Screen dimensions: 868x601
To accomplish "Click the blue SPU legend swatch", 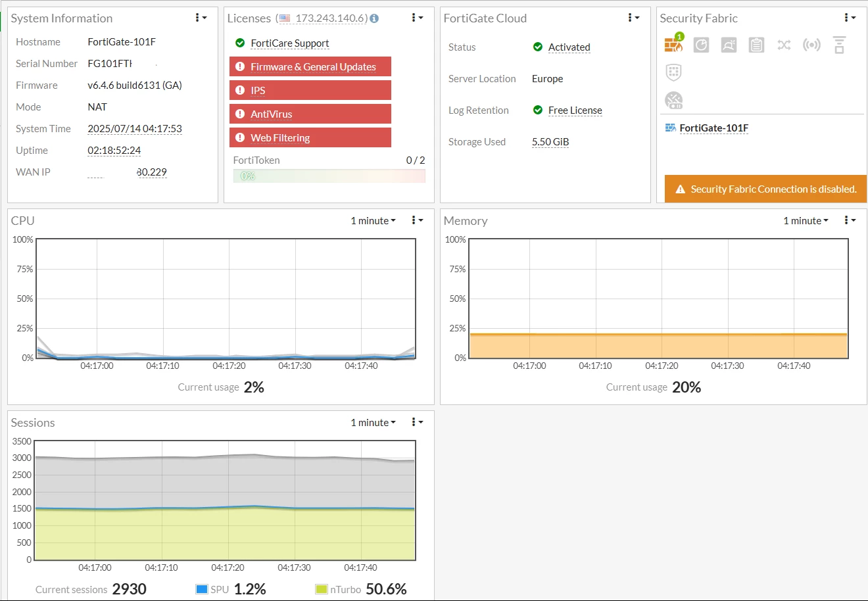I will tap(202, 589).
